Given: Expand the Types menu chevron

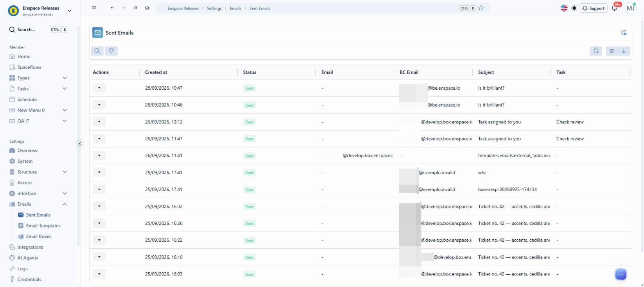Looking at the screenshot, I should pyautogui.click(x=65, y=78).
